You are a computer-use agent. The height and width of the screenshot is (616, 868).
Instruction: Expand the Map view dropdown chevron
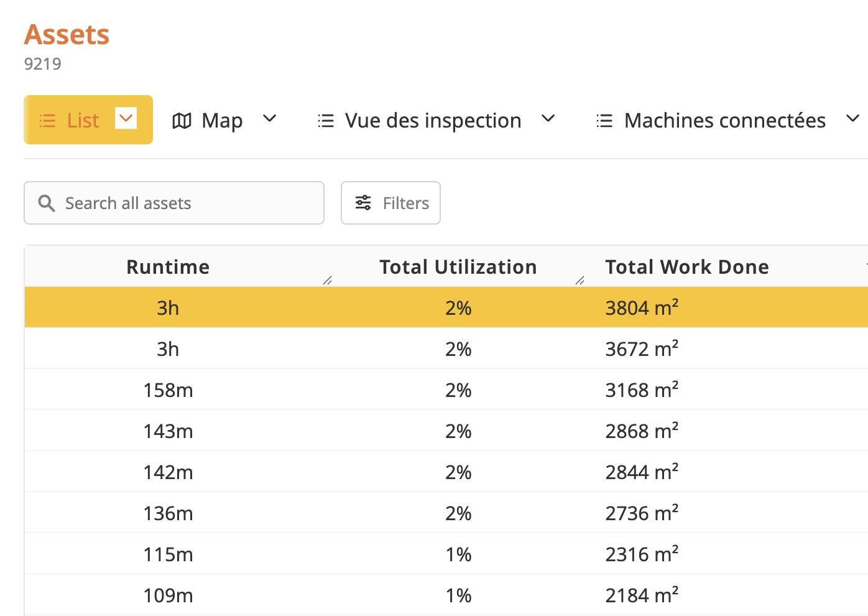tap(269, 118)
